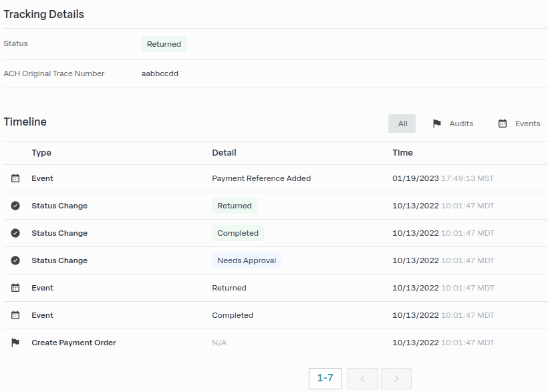
Task: Click the Payment Reference Added detail
Action: click(x=261, y=178)
